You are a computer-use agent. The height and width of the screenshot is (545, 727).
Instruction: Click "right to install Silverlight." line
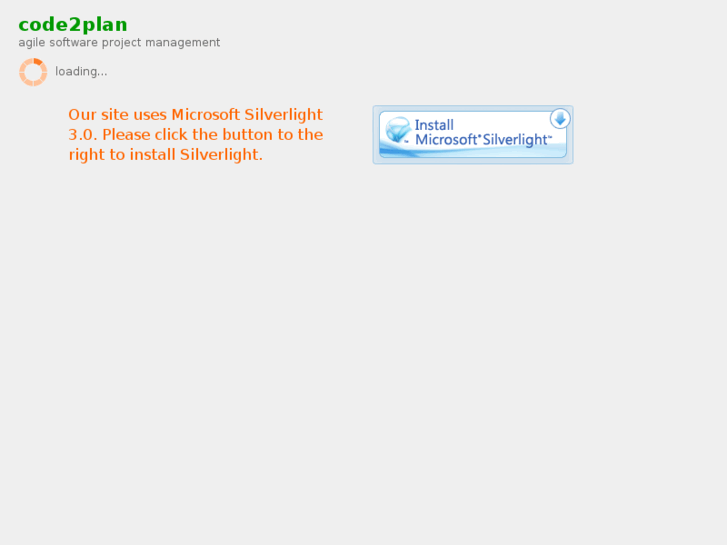pyautogui.click(x=166, y=154)
